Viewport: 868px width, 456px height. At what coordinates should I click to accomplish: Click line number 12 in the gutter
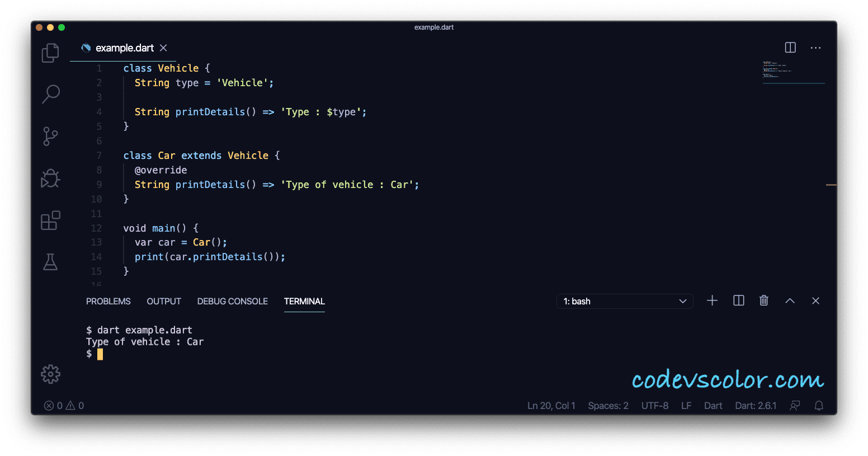tap(96, 228)
